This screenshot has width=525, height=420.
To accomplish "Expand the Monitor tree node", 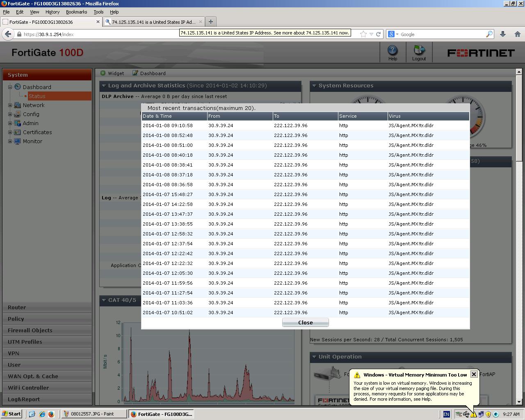I will pos(10,141).
